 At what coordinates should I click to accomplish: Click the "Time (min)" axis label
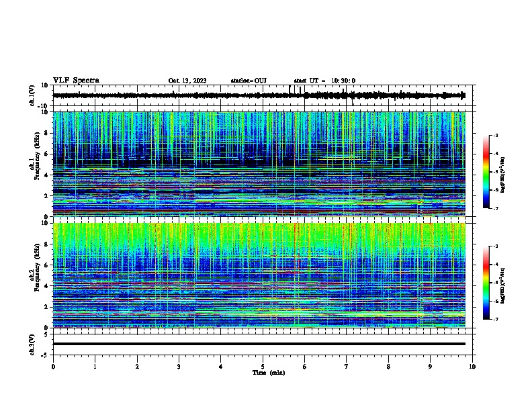pos(269,373)
